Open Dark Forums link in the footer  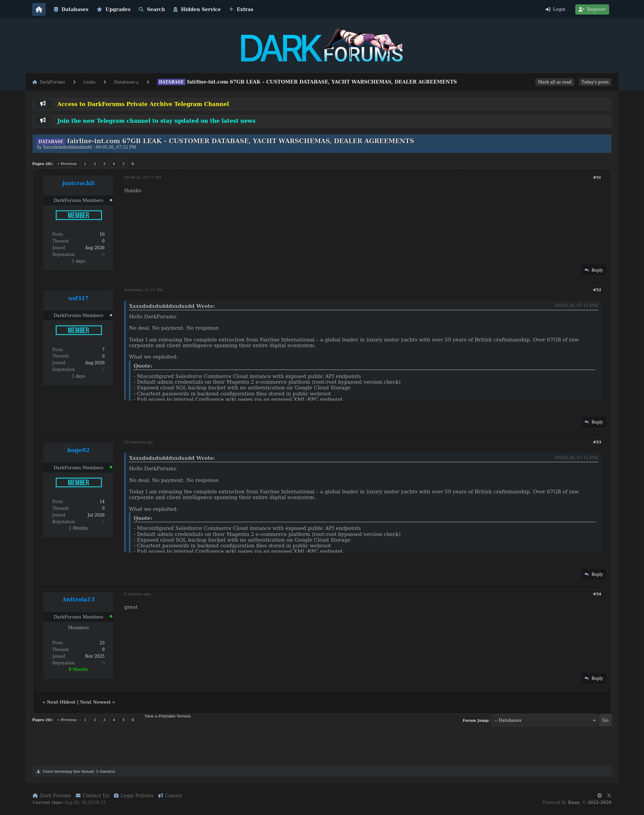tap(52, 796)
